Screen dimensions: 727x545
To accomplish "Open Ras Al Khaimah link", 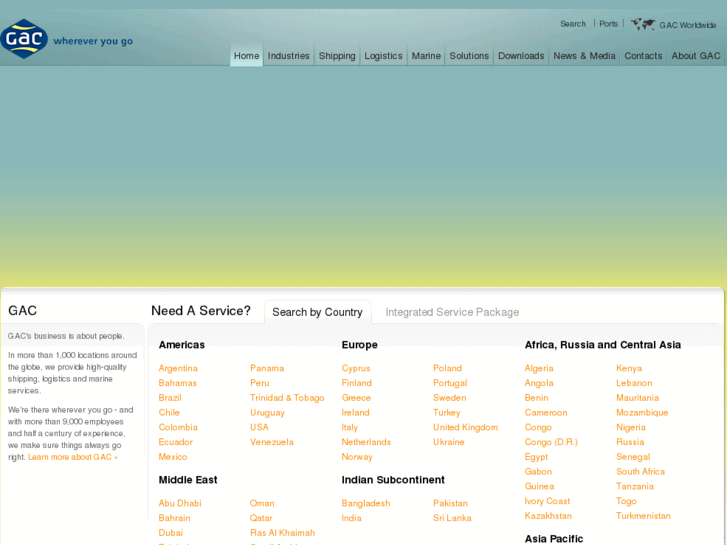I will coord(282,532).
